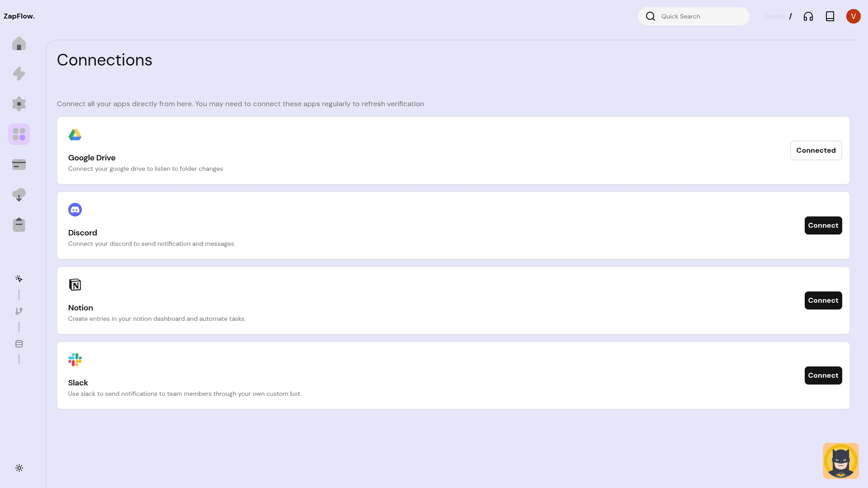Click the database icon in the sidebar
The height and width of the screenshot is (488, 868).
pos(19,344)
